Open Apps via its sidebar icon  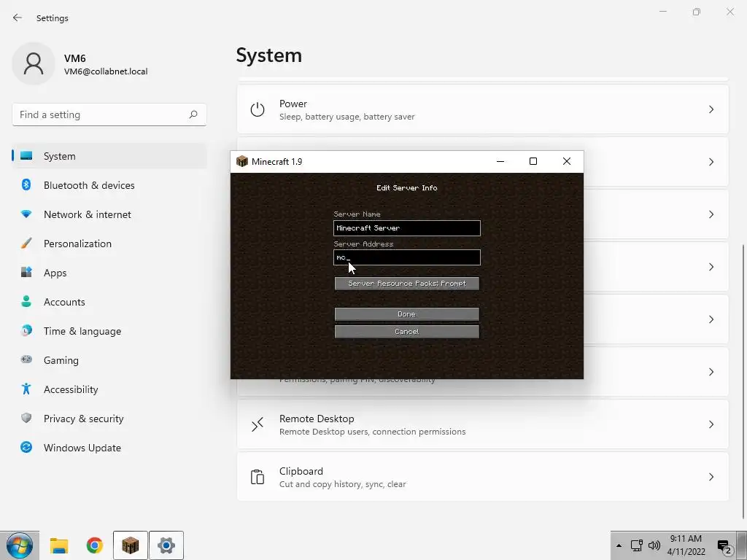point(26,273)
